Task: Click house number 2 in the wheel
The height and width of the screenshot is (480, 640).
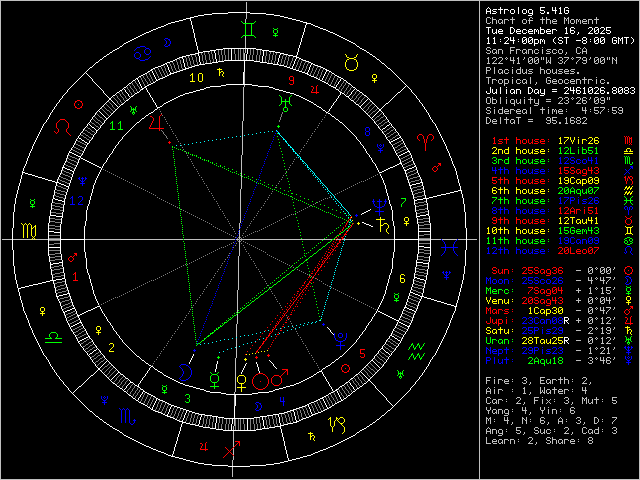Action: [111, 348]
